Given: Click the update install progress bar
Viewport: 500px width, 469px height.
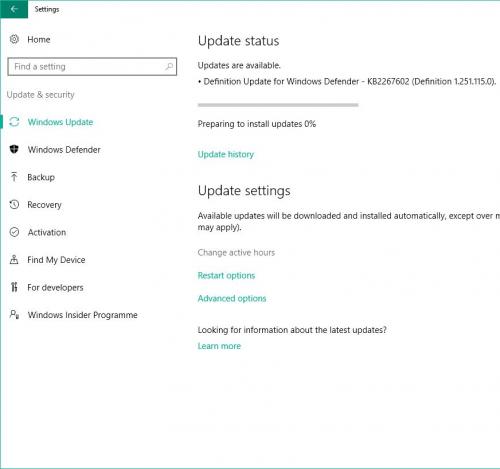Looking at the screenshot, I should [x=278, y=105].
